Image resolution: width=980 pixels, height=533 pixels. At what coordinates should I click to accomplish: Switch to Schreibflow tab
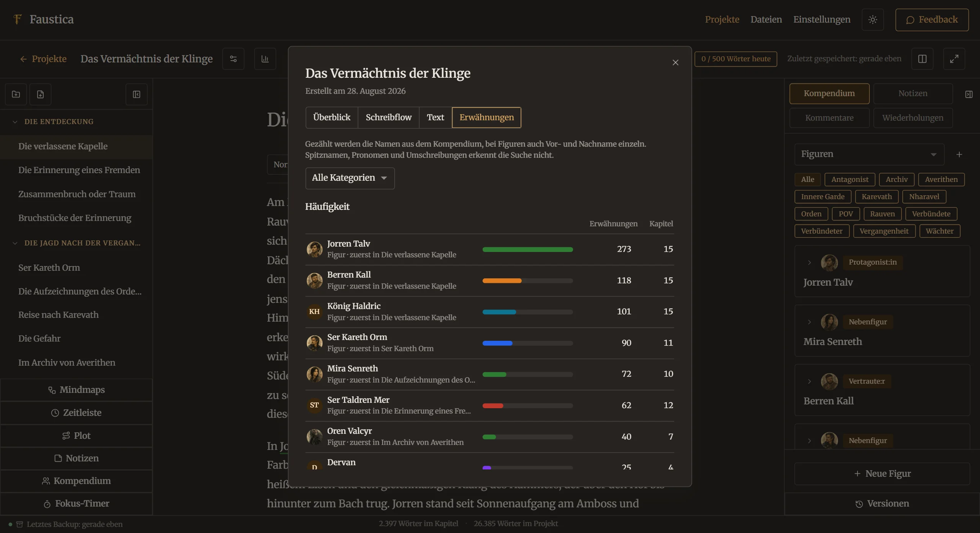click(388, 118)
